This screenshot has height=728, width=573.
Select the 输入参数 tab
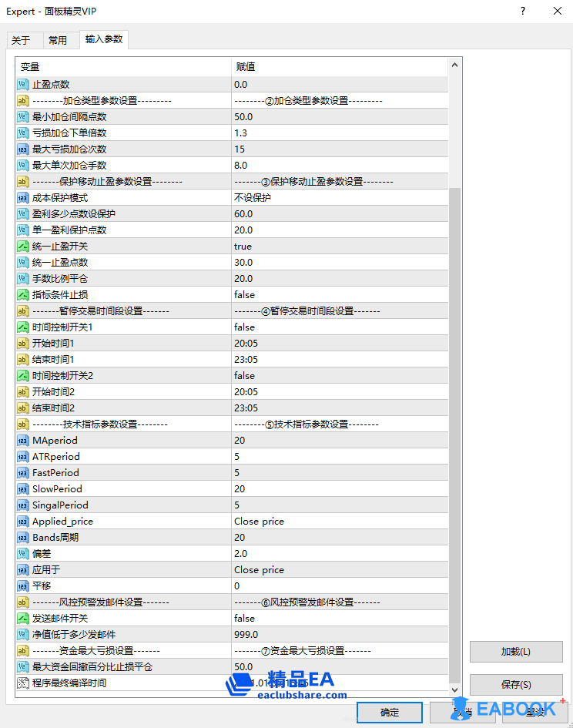coord(104,39)
